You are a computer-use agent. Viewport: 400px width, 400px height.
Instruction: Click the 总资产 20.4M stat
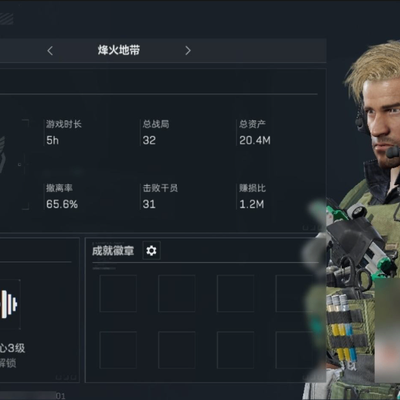(255, 133)
